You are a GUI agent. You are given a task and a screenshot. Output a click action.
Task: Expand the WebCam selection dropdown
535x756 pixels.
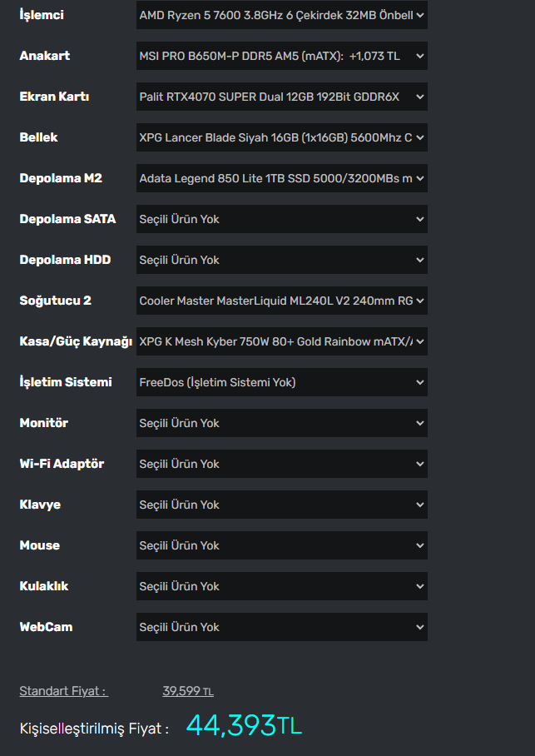point(282,627)
